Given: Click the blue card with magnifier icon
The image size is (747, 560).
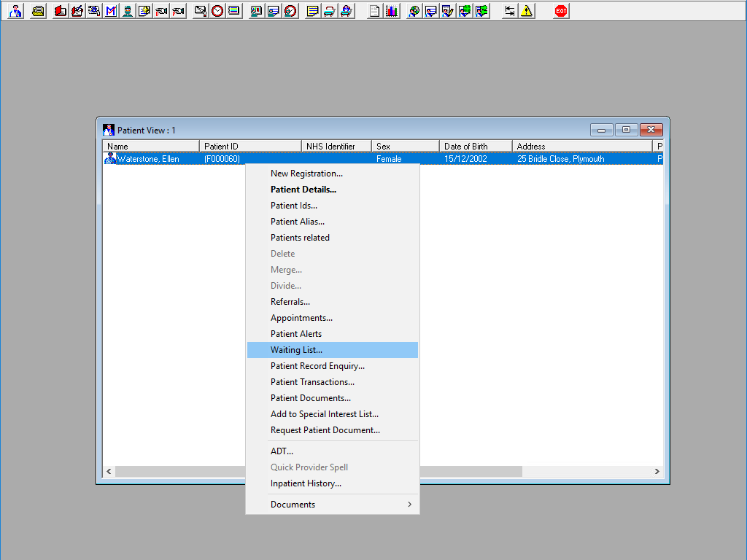Looking at the screenshot, I should tap(94, 11).
